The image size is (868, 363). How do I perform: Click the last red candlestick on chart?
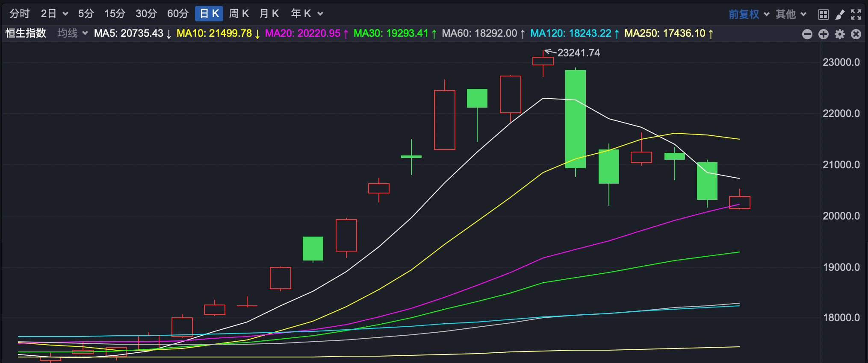click(740, 202)
